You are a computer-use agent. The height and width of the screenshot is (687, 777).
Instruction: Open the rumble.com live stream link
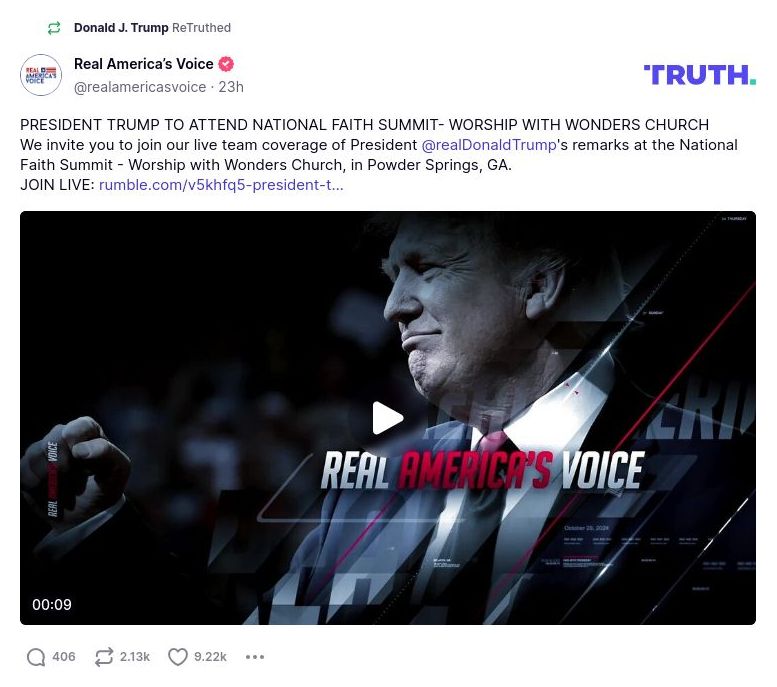click(221, 185)
